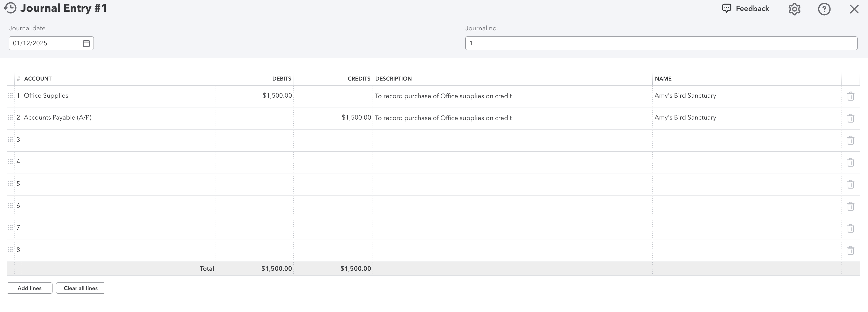Select the Office Supplies account cell

click(118, 96)
